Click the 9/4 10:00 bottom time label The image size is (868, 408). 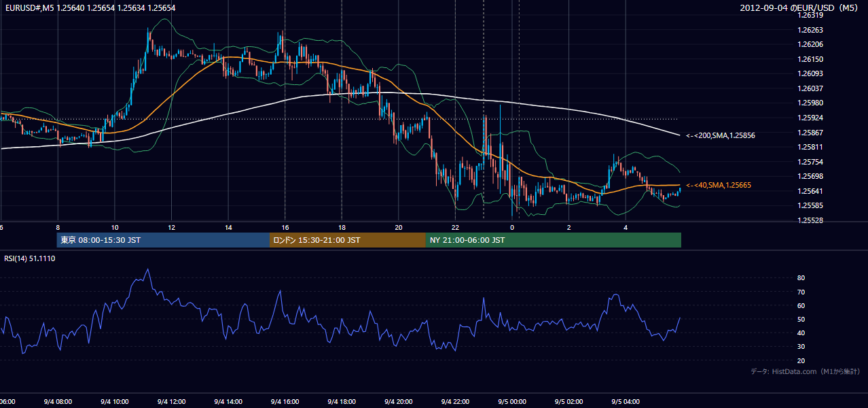[115, 401]
